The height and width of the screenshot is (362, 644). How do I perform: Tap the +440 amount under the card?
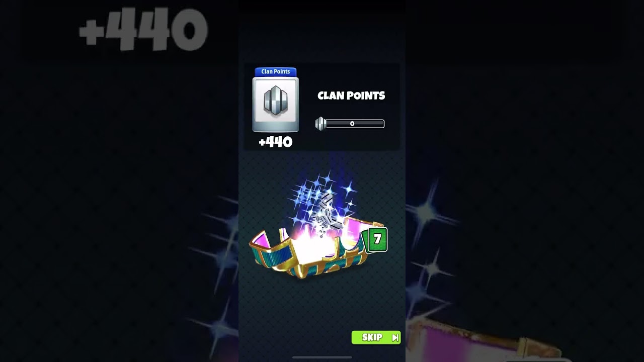275,142
